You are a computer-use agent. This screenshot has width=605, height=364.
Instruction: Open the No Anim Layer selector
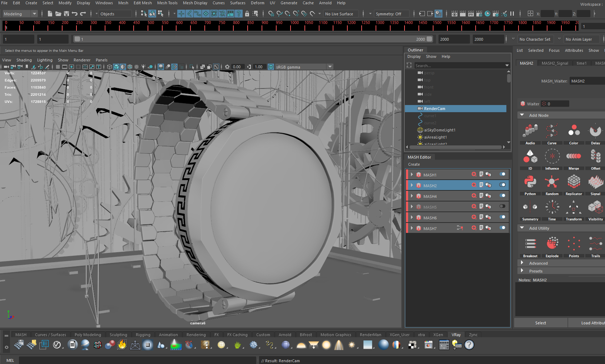[x=582, y=39]
